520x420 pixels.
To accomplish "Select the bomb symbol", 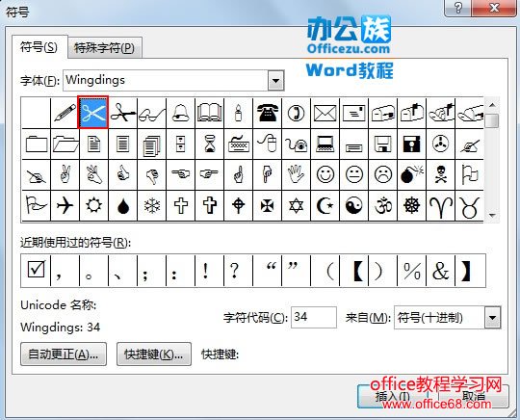I will point(411,174).
